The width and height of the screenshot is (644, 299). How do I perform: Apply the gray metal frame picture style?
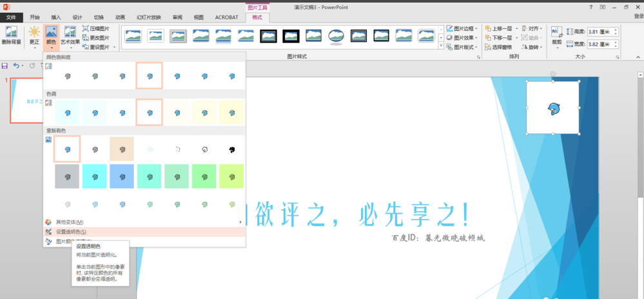(x=179, y=35)
